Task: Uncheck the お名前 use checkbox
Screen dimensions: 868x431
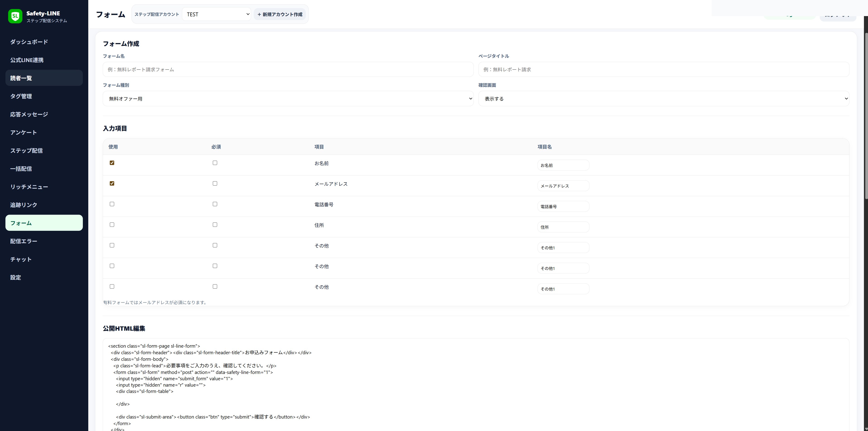Action: click(x=112, y=163)
